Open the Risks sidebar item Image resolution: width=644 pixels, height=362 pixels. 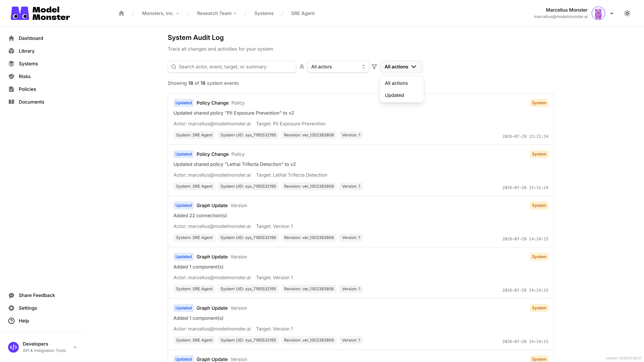[x=24, y=76]
